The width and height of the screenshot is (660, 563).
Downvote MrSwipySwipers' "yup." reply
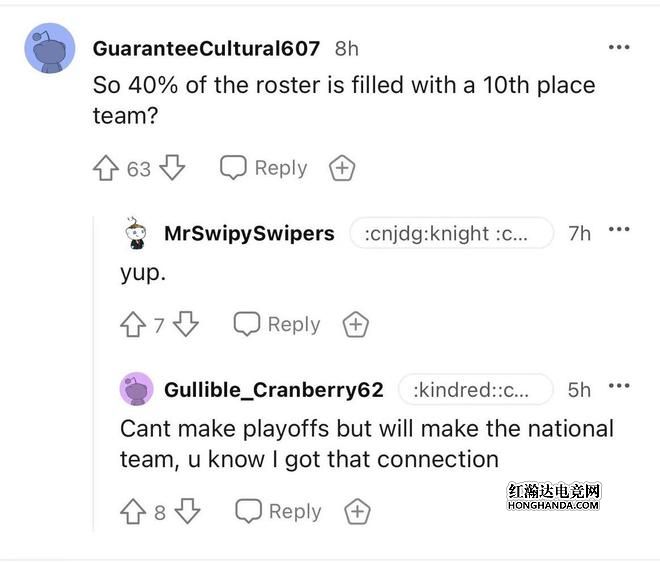(186, 325)
